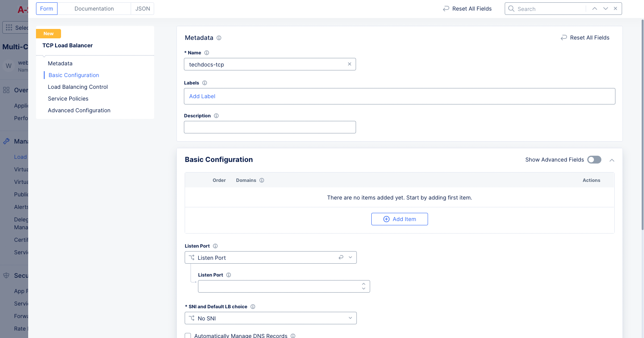Click Add Item button for domains
644x338 pixels.
tap(399, 219)
